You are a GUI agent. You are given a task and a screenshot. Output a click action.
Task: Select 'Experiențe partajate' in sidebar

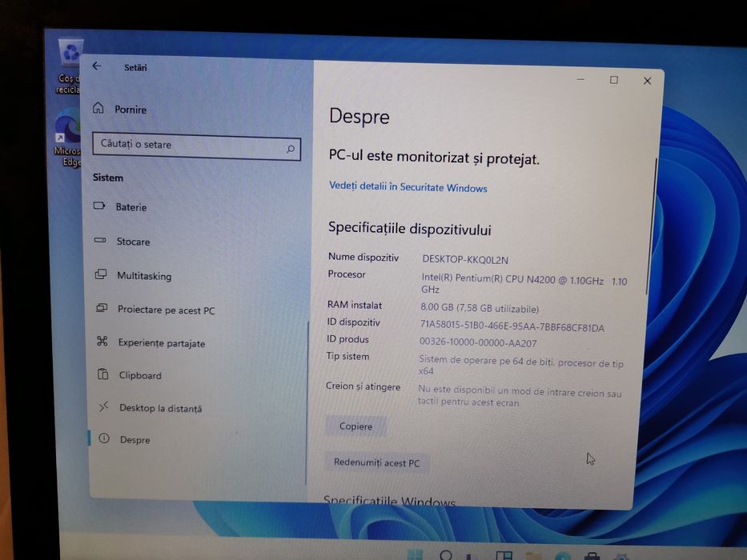(162, 343)
